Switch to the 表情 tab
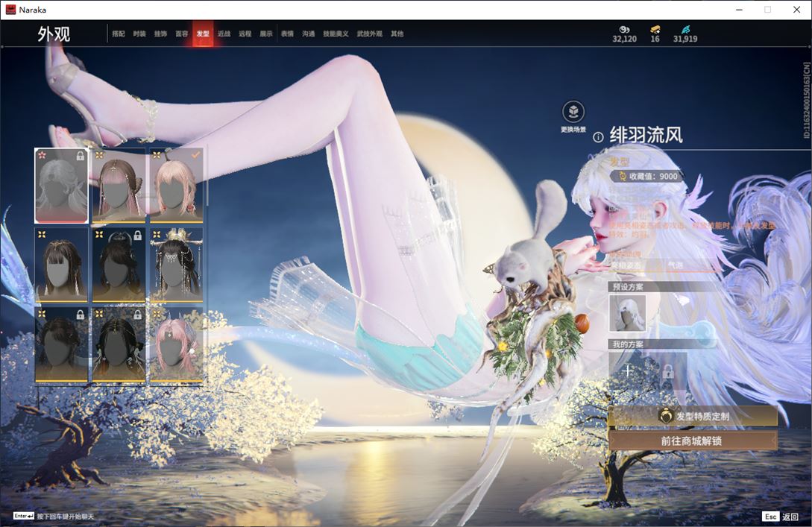Viewport: 812px width, 527px height. tap(287, 34)
